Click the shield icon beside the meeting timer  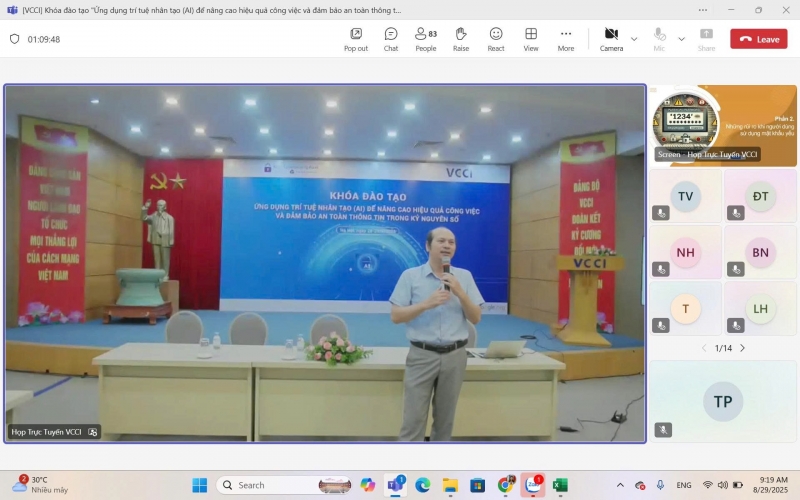[14, 39]
